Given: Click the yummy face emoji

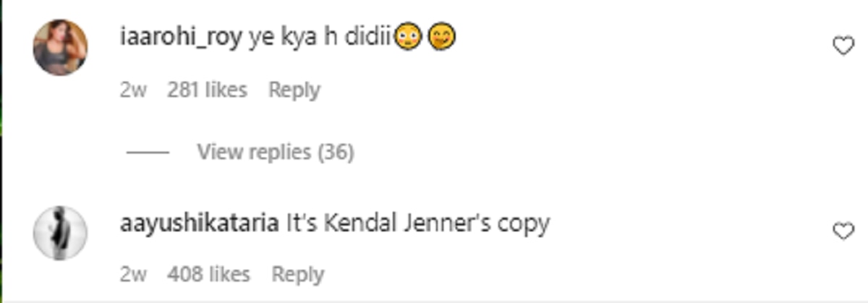Looking at the screenshot, I should (442, 38).
